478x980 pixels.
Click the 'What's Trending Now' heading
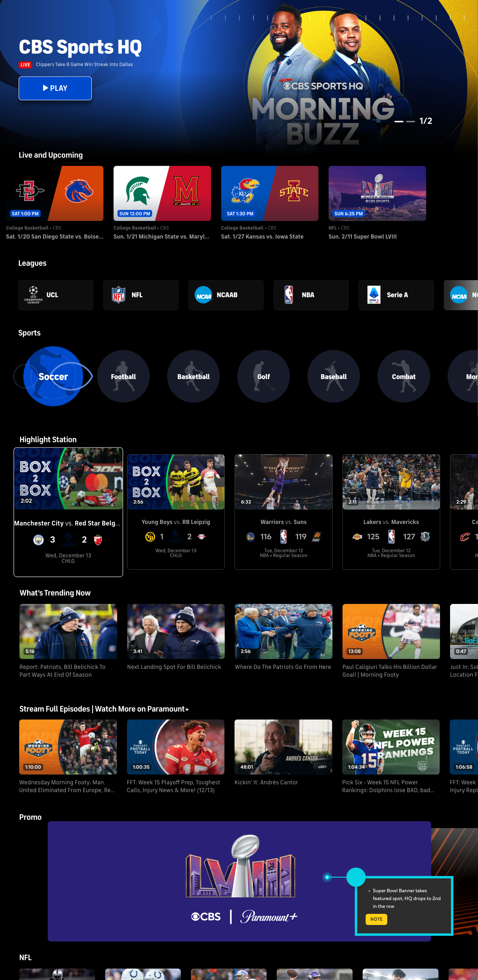pos(55,593)
